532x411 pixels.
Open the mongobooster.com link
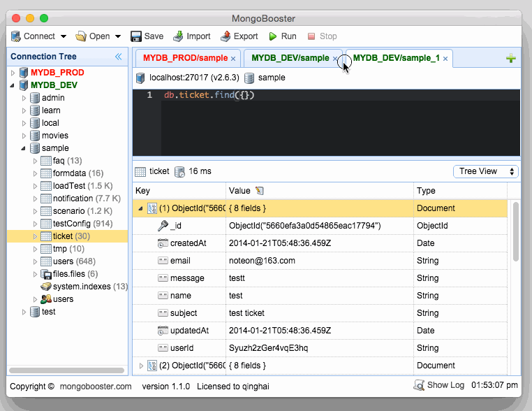pos(96,387)
